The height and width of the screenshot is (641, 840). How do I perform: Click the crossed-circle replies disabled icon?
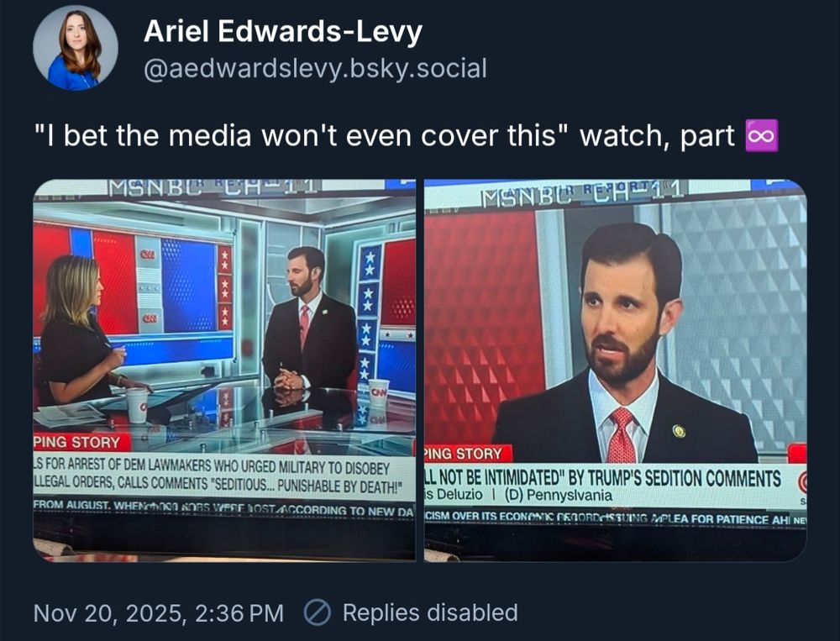coord(318,612)
